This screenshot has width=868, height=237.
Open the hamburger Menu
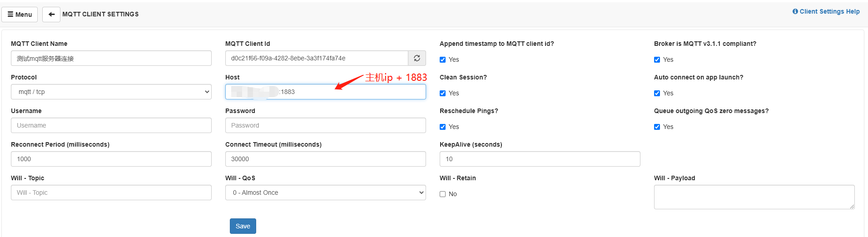pos(20,15)
